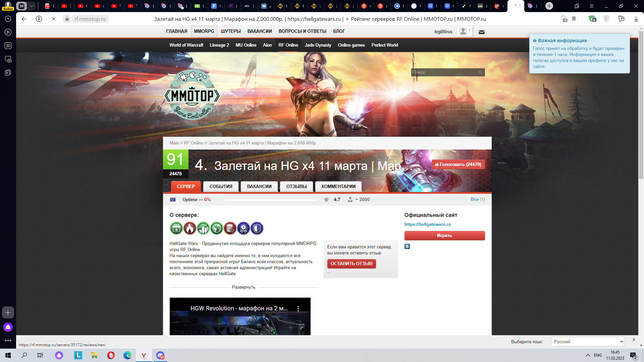The image size is (644, 362).
Task: Click the green bar chart badge icon
Action: [x=203, y=228]
